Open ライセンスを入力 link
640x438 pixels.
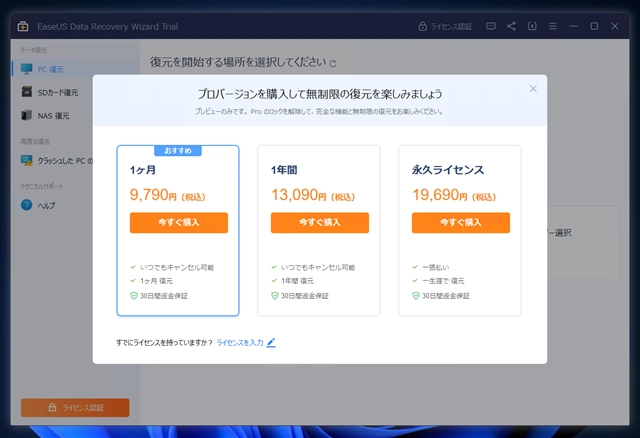pyautogui.click(x=240, y=342)
